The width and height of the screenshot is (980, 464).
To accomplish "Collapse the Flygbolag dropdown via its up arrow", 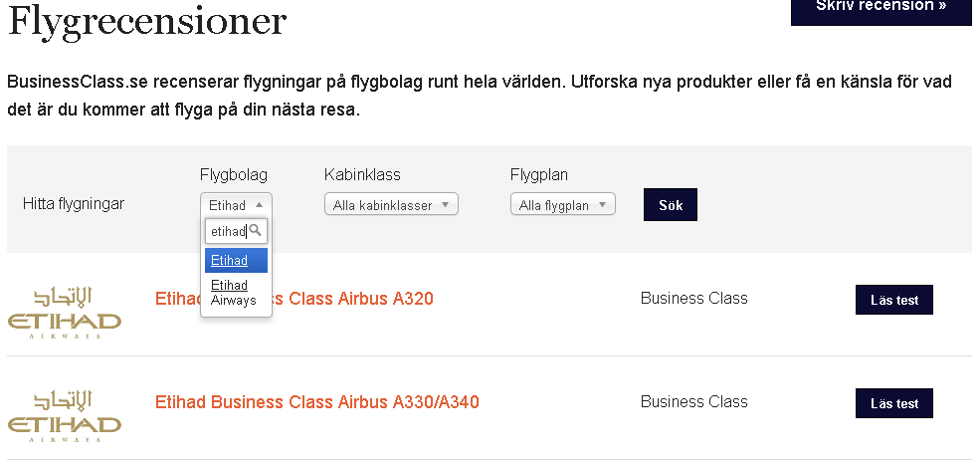I will pos(260,204).
